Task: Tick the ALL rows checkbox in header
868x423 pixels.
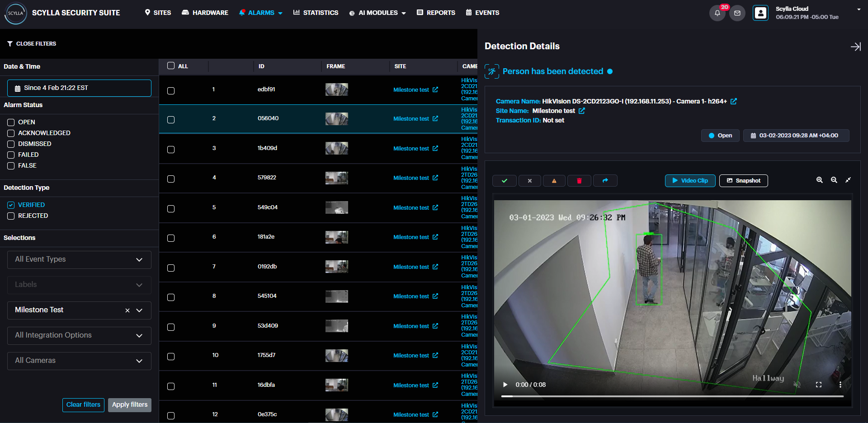Action: [171, 66]
